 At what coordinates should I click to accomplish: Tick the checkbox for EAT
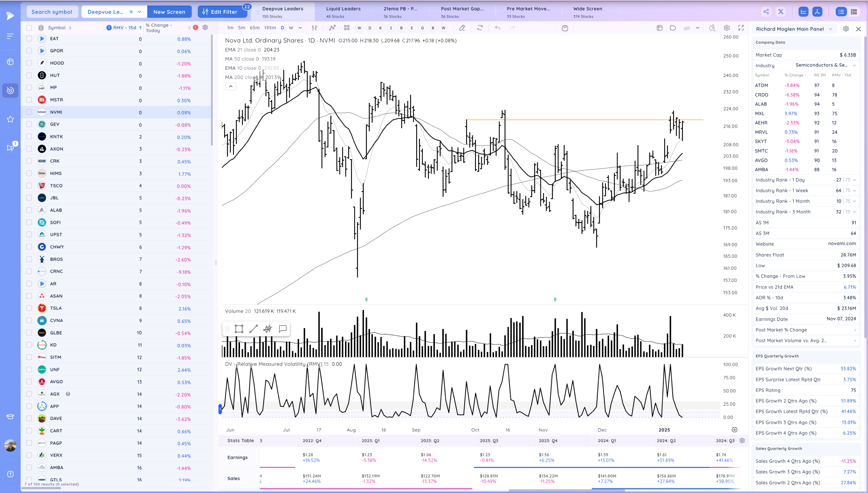[29, 39]
